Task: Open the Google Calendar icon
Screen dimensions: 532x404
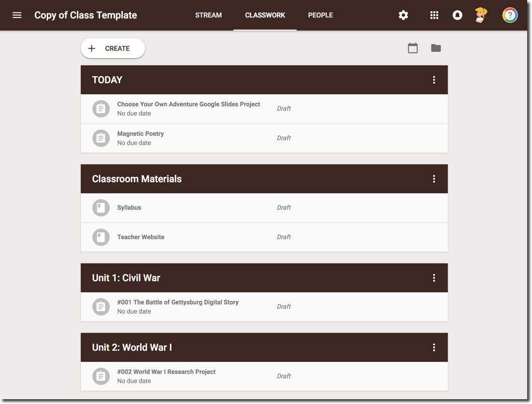Action: [413, 48]
